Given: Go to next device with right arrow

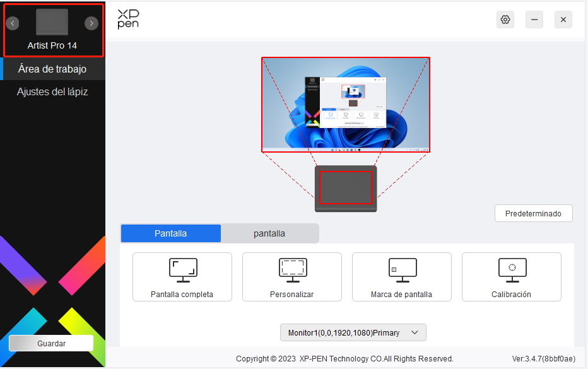Looking at the screenshot, I should [x=91, y=23].
